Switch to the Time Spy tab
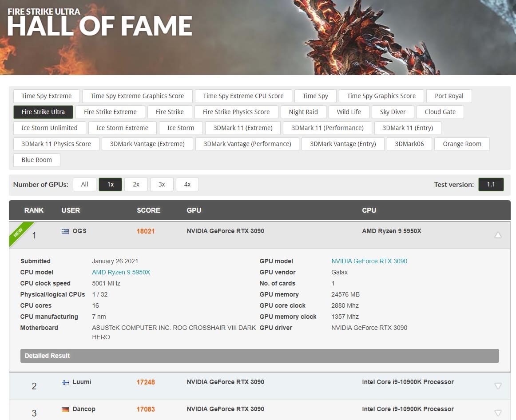The height and width of the screenshot is (420, 516). 315,96
